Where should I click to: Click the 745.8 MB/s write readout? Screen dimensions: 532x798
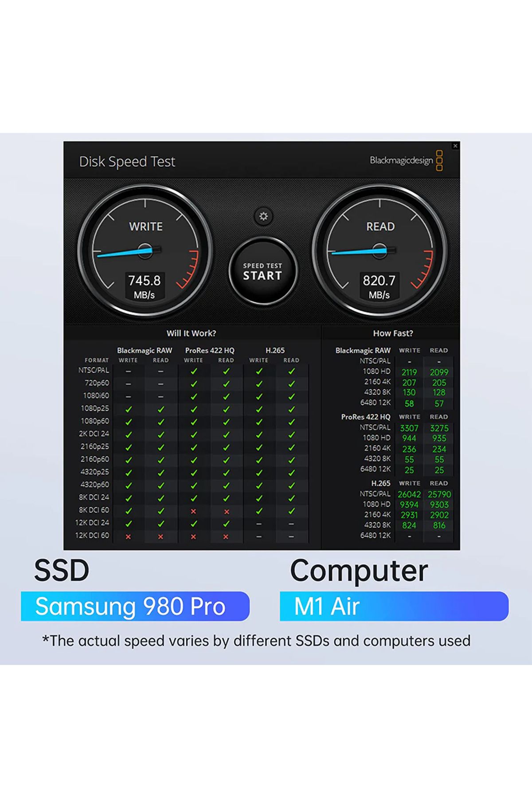click(x=145, y=286)
